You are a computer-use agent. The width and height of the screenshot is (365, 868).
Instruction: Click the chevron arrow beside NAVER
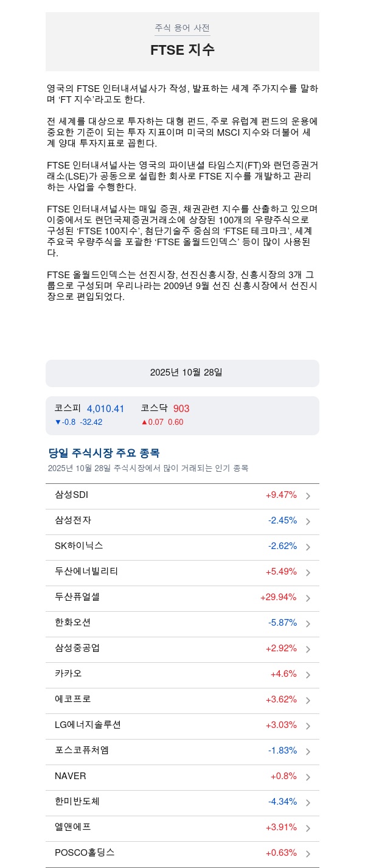click(x=308, y=777)
